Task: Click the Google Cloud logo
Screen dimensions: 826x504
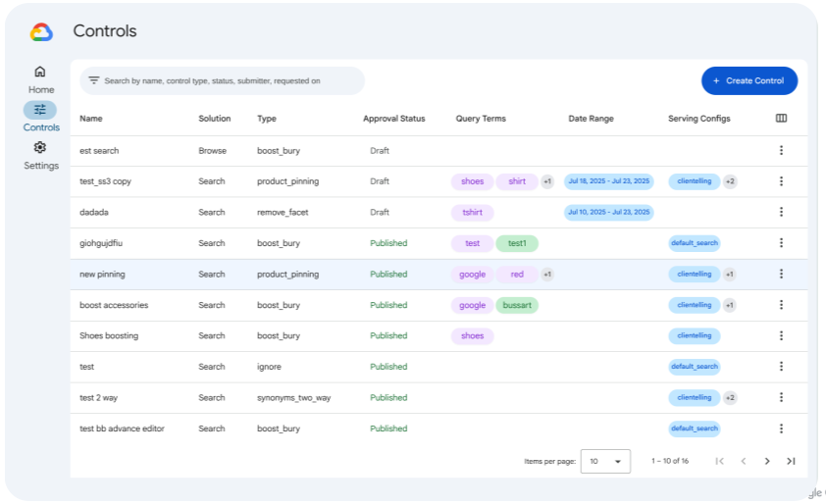Action: tap(41, 32)
